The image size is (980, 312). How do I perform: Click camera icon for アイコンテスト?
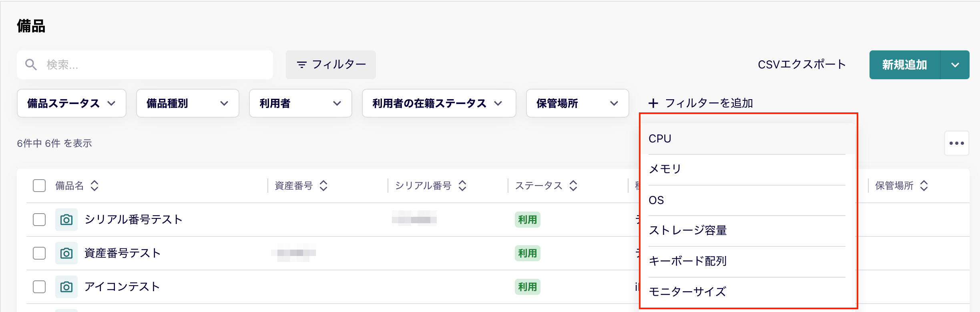point(66,287)
